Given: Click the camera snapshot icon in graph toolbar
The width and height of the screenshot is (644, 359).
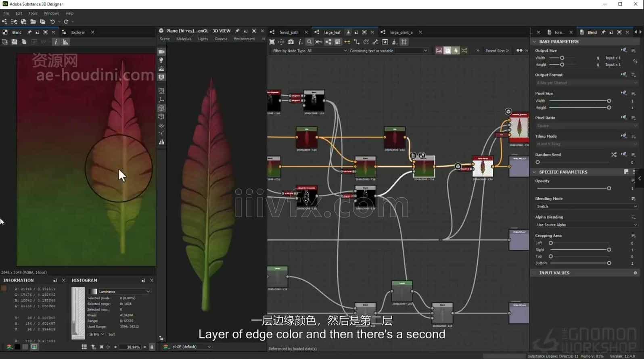Looking at the screenshot, I should [x=291, y=42].
